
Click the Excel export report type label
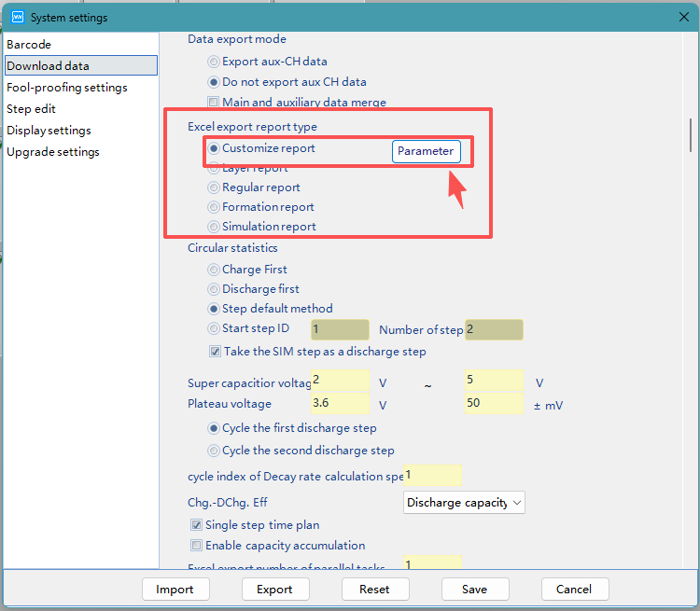coord(252,127)
